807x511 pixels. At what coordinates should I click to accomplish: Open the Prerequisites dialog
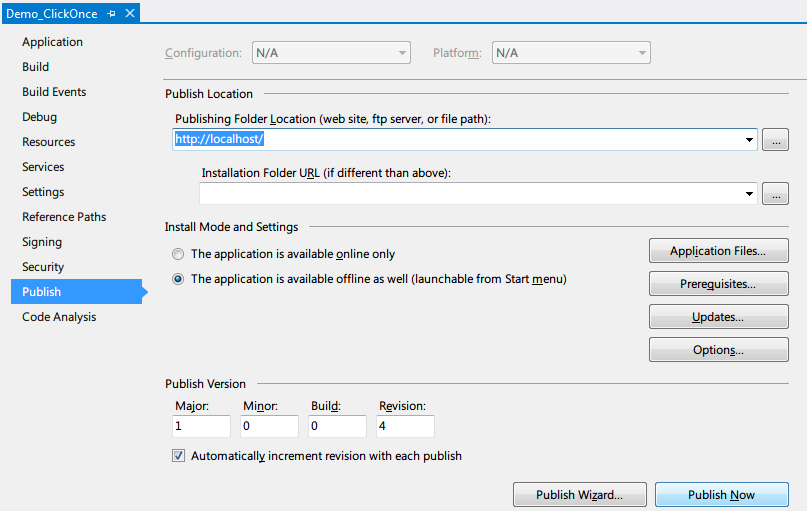(718, 284)
